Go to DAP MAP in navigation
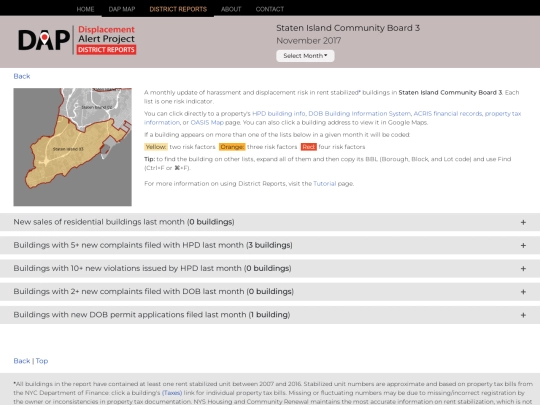Image resolution: width=540 pixels, height=405 pixels. pos(122,9)
